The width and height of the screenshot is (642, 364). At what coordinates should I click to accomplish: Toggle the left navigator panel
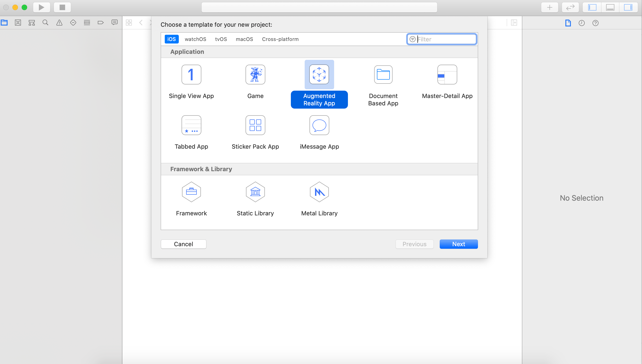click(x=592, y=8)
